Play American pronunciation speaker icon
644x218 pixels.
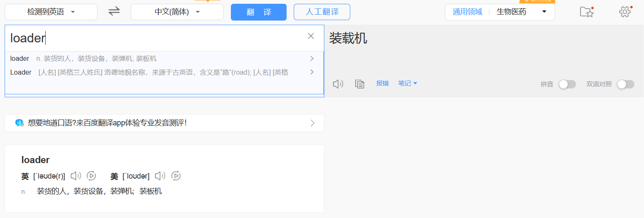(x=160, y=176)
